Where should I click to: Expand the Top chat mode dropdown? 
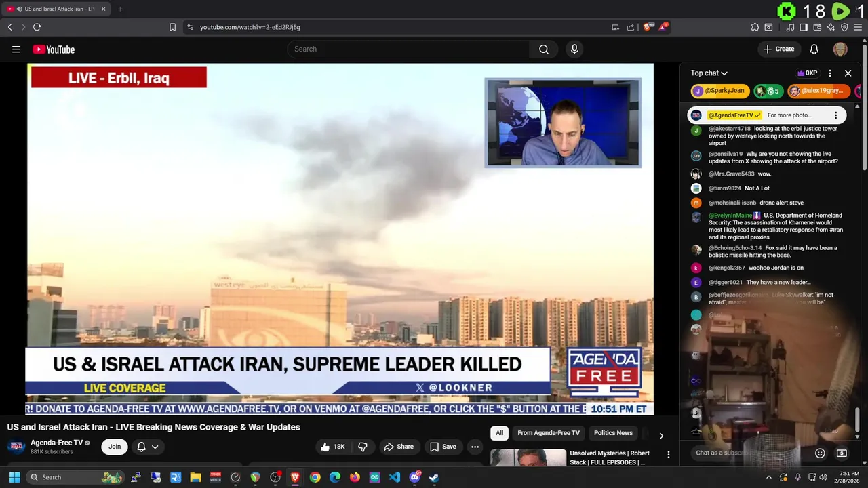[x=709, y=73]
